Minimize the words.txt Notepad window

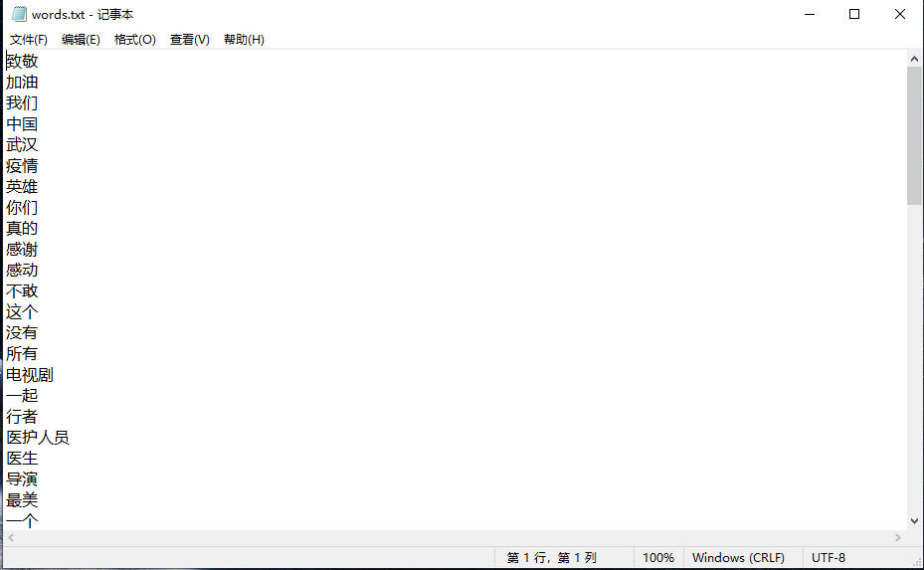pyautogui.click(x=810, y=14)
